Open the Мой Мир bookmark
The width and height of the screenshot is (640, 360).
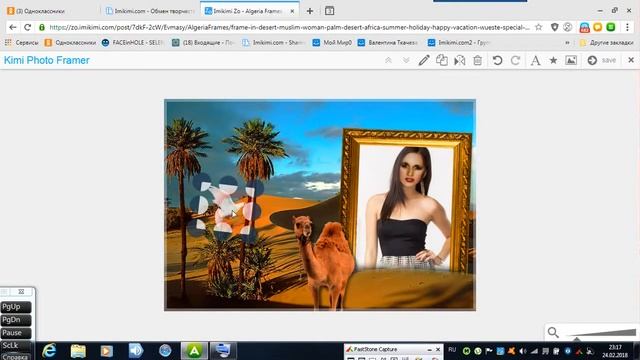click(x=332, y=42)
